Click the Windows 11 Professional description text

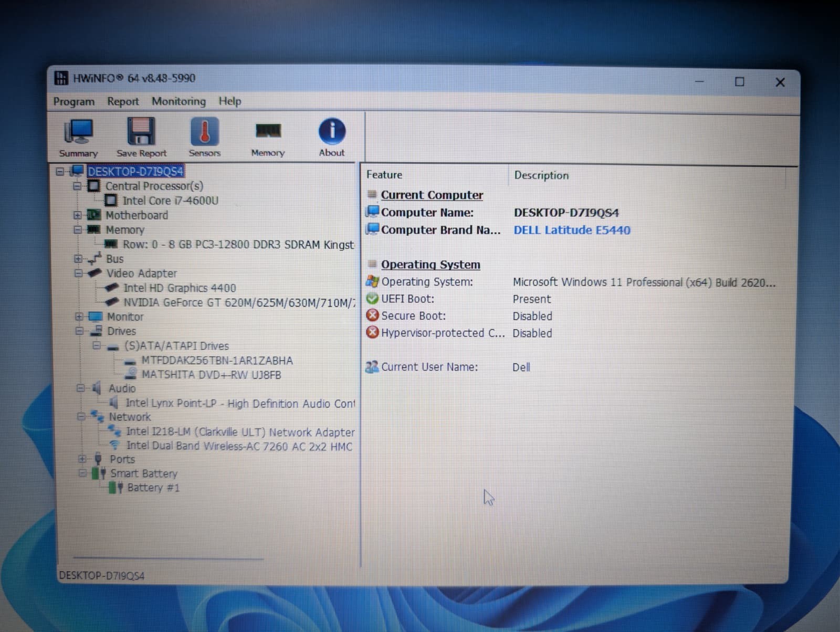[644, 282]
